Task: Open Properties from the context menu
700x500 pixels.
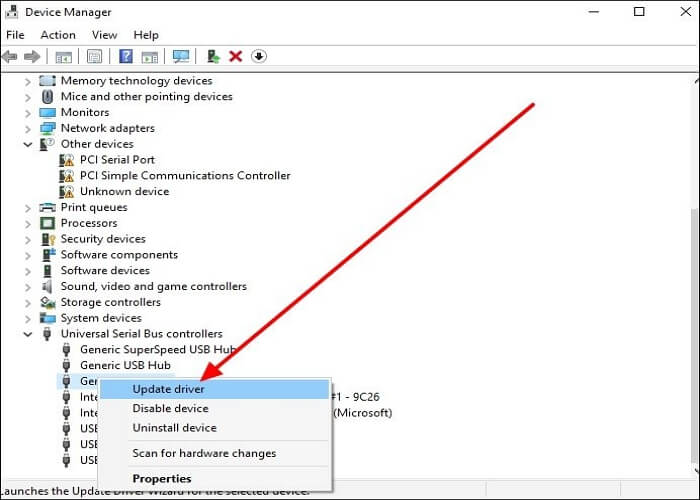Action: pos(215,479)
